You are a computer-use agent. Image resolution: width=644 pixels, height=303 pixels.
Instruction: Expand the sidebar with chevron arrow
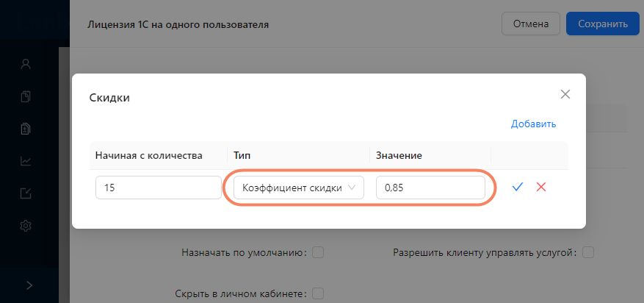[x=29, y=285]
